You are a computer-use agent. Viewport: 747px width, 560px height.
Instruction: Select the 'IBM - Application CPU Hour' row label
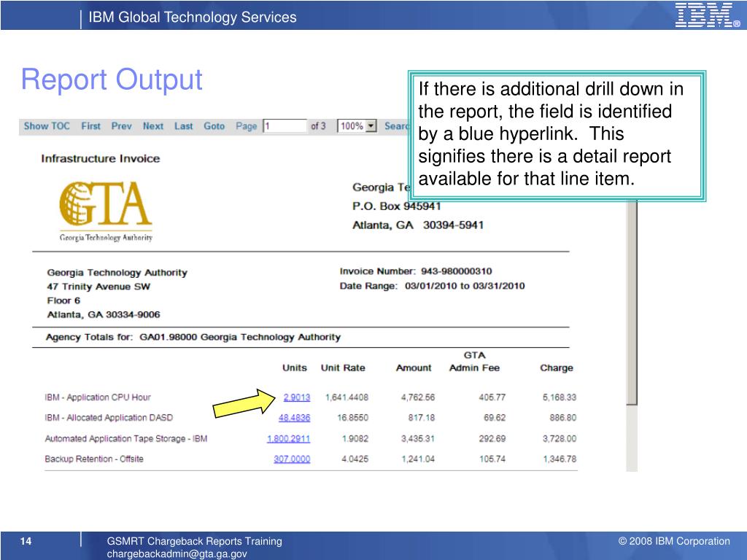click(98, 397)
